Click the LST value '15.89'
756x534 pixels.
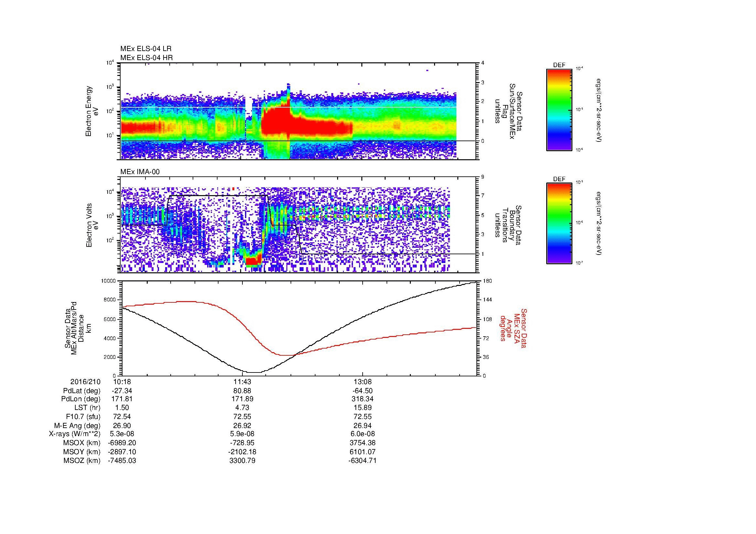click(363, 408)
